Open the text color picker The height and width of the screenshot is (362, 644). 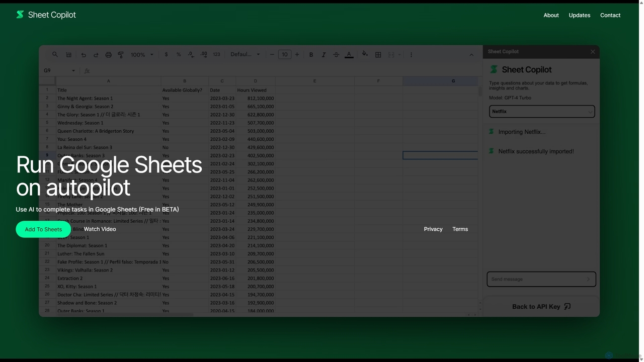tap(349, 54)
